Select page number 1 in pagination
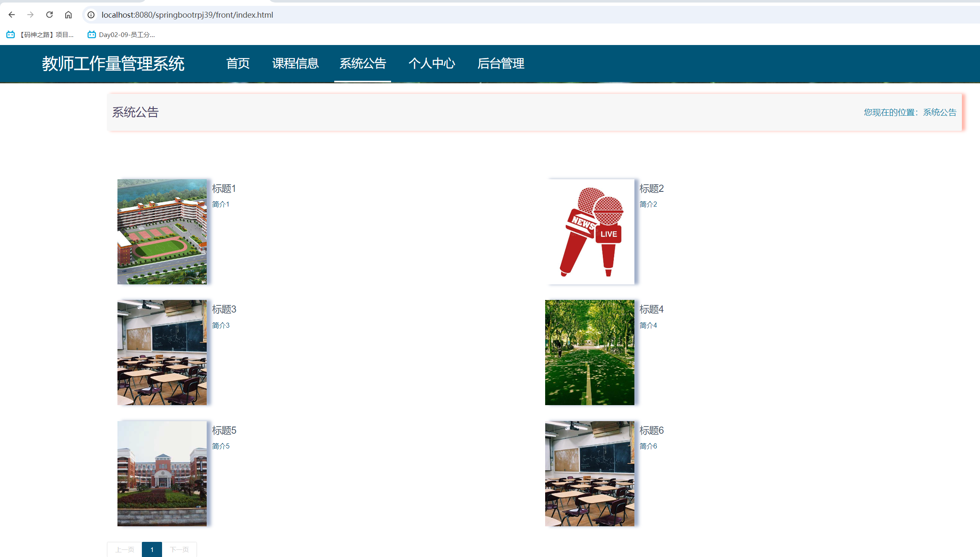Screen dimensions: 980x557 [x=152, y=549]
